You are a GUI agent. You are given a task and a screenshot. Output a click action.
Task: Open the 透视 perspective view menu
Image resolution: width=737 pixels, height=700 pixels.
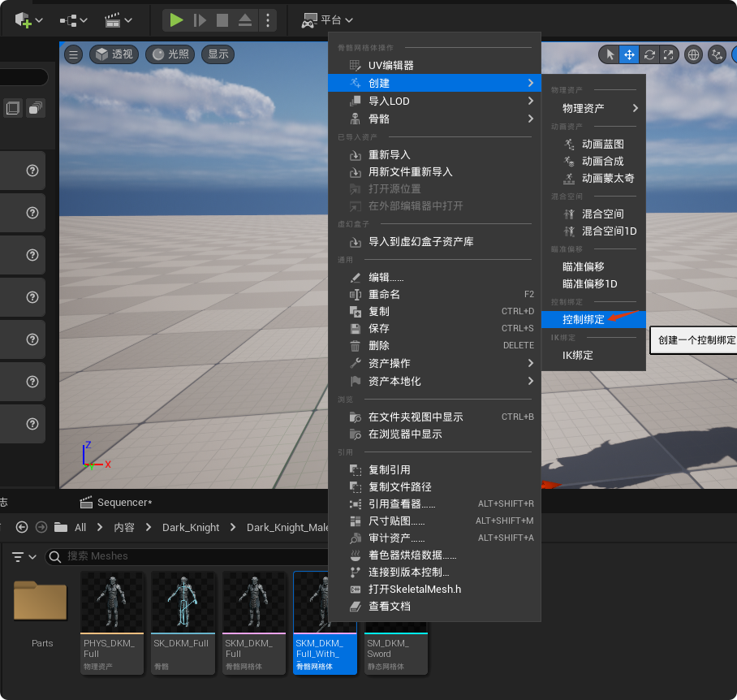tap(114, 54)
